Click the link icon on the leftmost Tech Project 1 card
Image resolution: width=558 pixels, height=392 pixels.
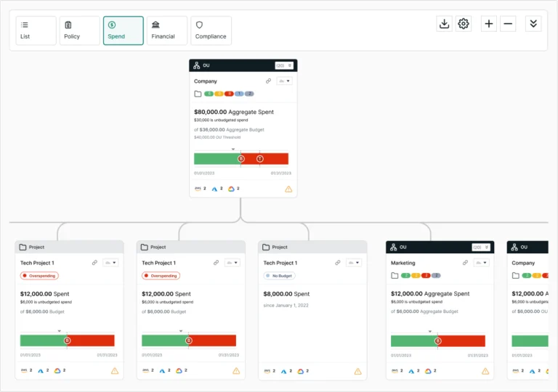[x=94, y=263]
